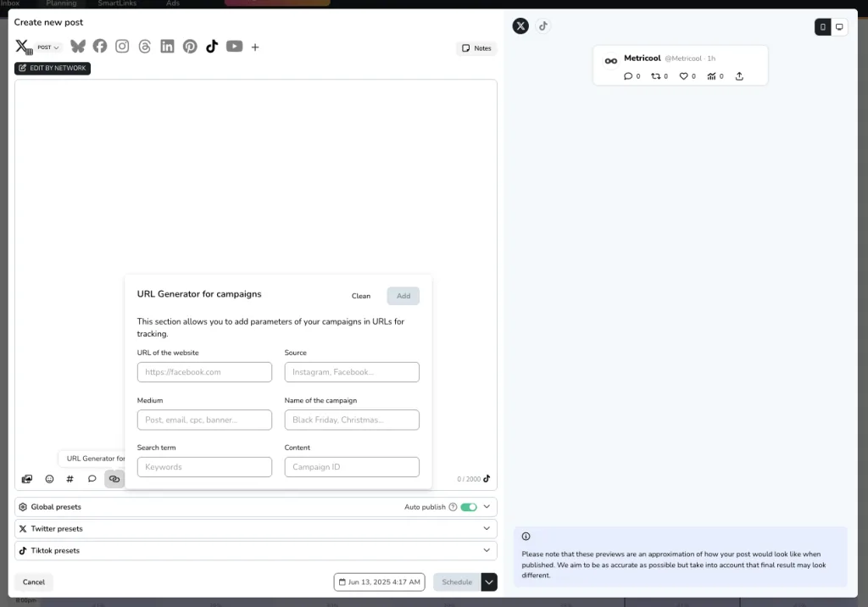This screenshot has height=607, width=868.
Task: Show the TikTok preview tab
Action: click(x=543, y=26)
